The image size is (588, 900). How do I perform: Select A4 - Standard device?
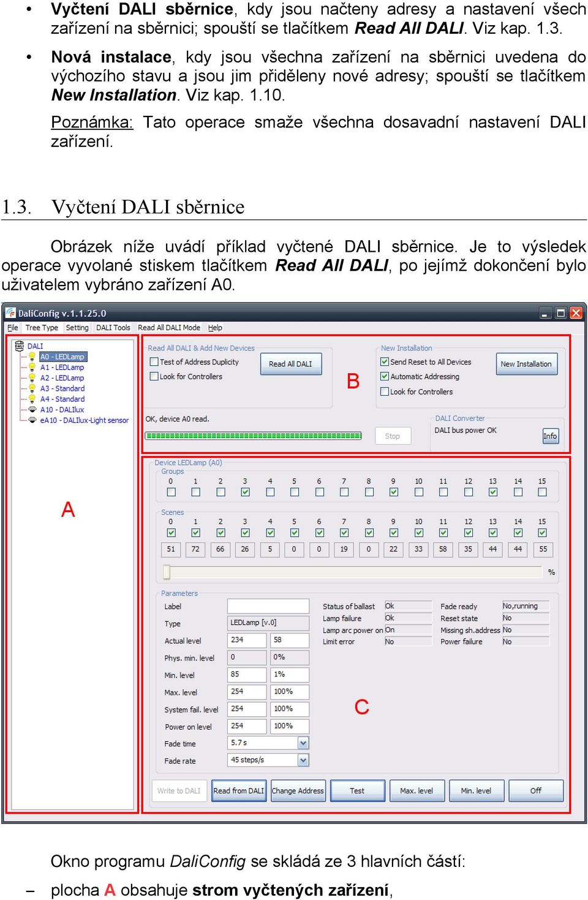point(62,399)
